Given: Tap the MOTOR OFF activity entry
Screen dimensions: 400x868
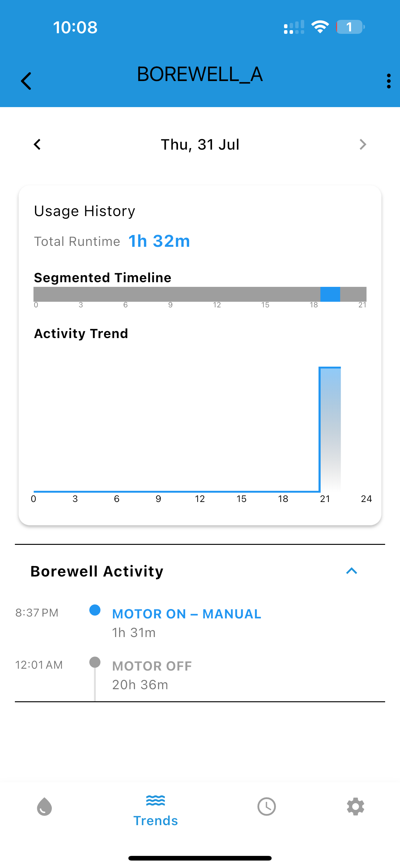Looking at the screenshot, I should (152, 666).
